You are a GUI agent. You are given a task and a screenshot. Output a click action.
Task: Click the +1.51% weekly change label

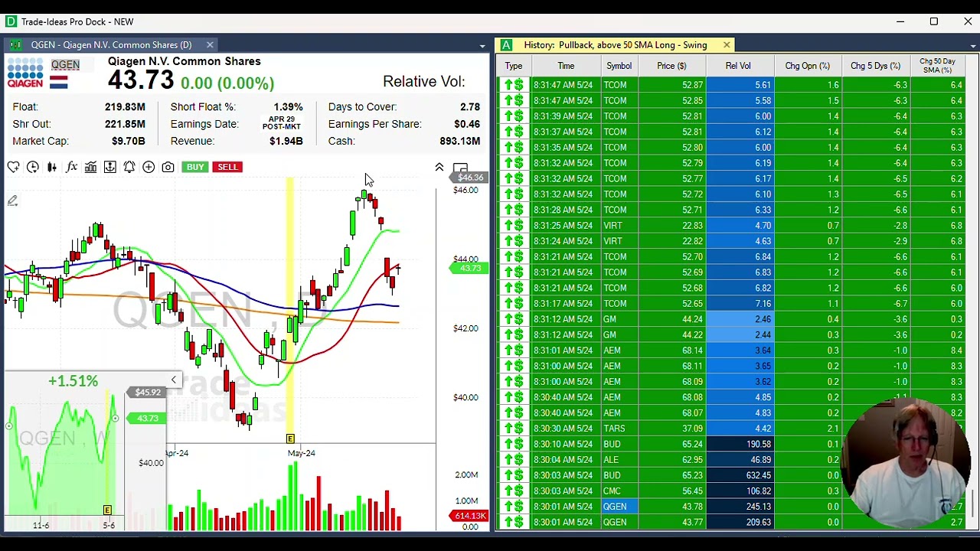[73, 381]
